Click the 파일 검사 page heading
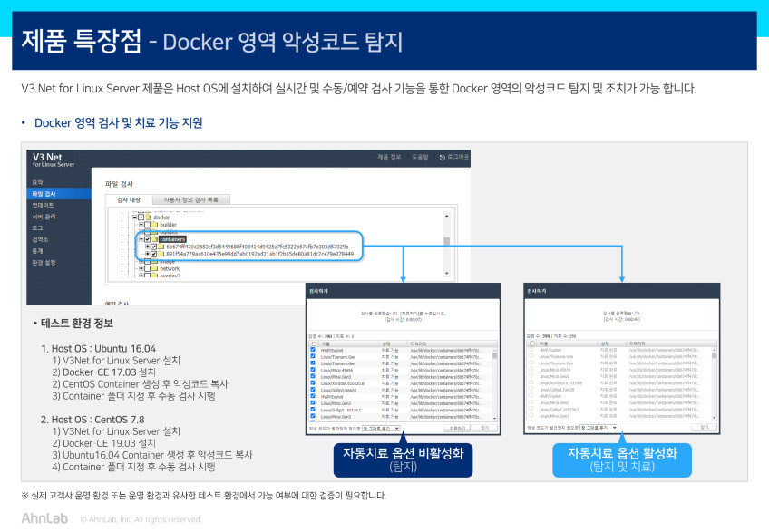Screen dimensions: 769x532 tap(119, 184)
